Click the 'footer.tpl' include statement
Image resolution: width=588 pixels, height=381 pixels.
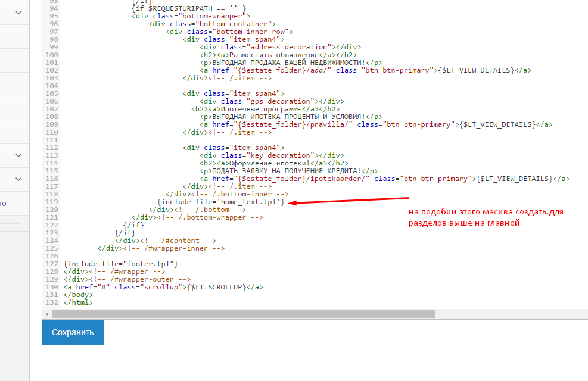point(120,263)
